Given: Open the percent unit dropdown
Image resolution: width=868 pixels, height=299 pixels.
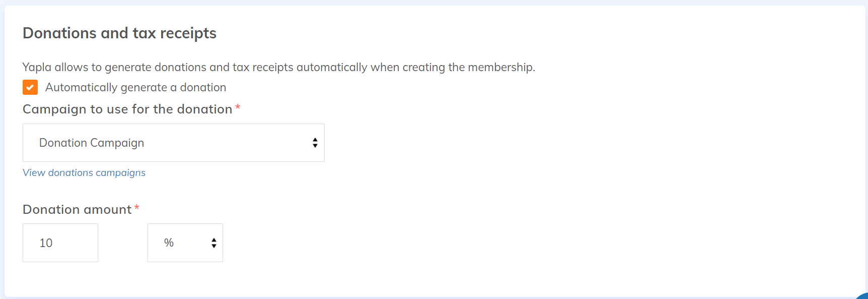Looking at the screenshot, I should [185, 243].
